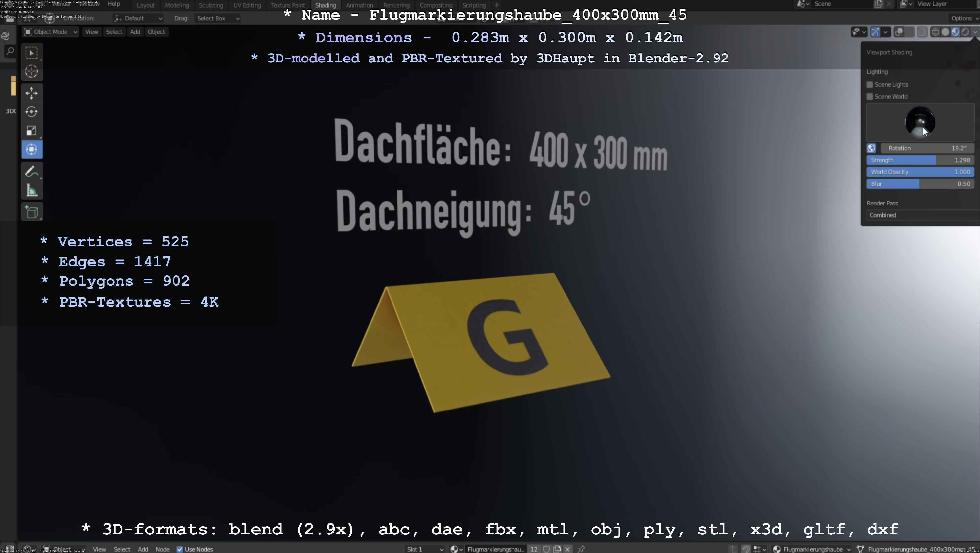
Task: Unlink material with the X icon
Action: 567,549
